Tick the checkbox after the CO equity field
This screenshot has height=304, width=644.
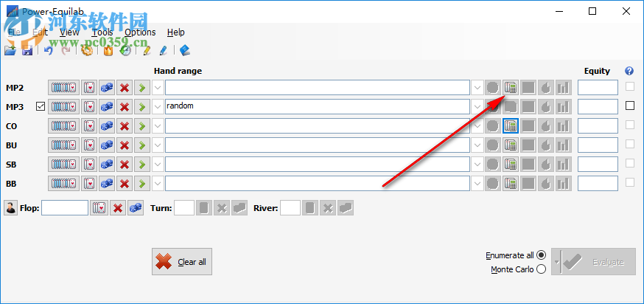click(x=629, y=125)
